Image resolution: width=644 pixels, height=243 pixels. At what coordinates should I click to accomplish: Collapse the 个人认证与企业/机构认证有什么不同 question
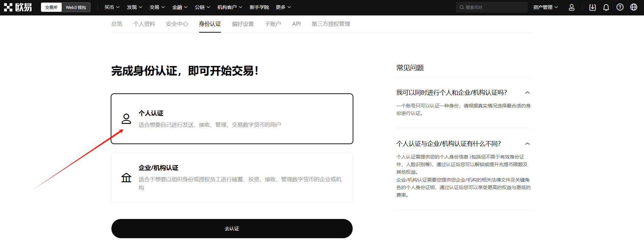pos(527,144)
